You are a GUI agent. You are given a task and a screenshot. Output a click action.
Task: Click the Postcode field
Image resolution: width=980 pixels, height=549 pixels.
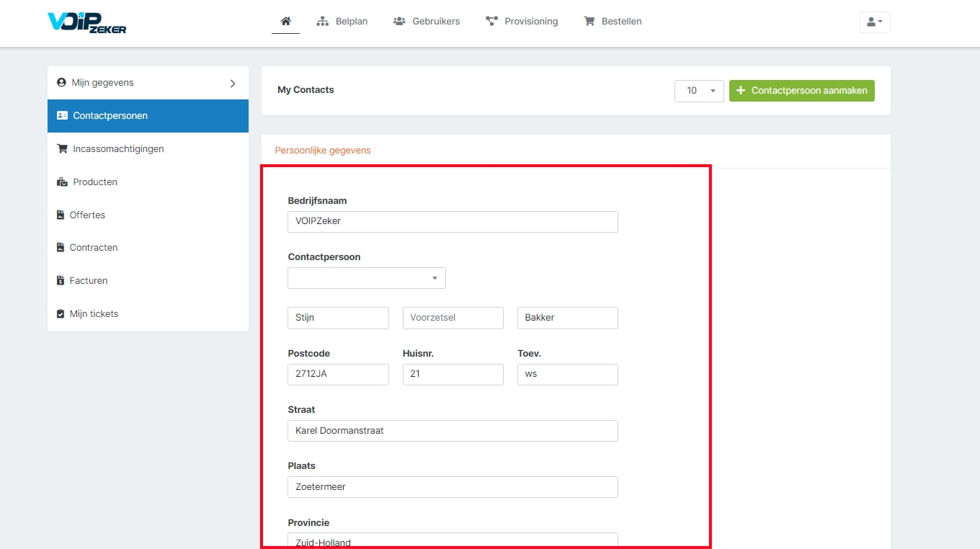[x=338, y=375]
